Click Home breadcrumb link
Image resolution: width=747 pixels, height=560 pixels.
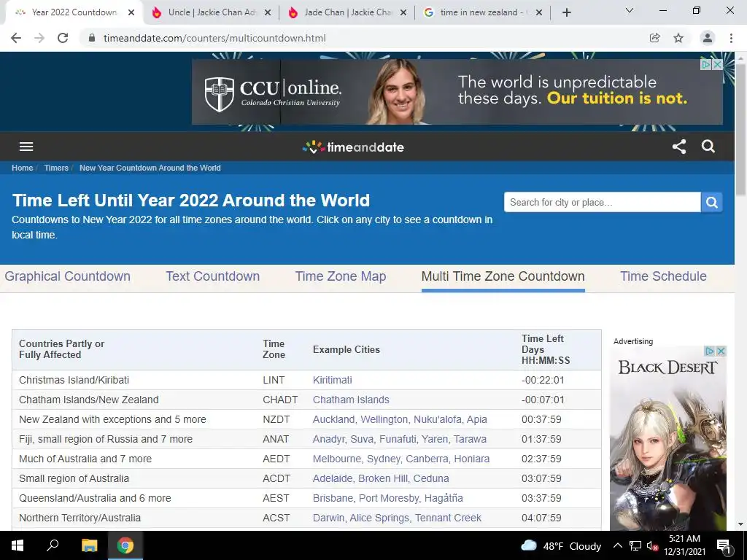23,168
